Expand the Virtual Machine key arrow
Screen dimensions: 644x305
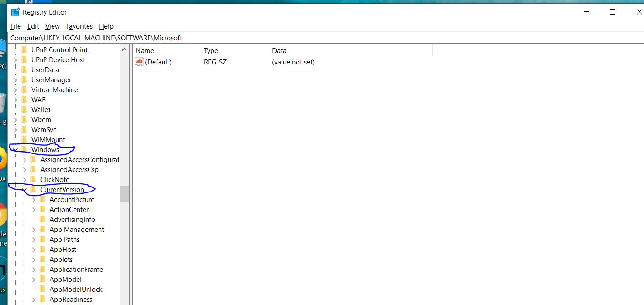(15, 90)
